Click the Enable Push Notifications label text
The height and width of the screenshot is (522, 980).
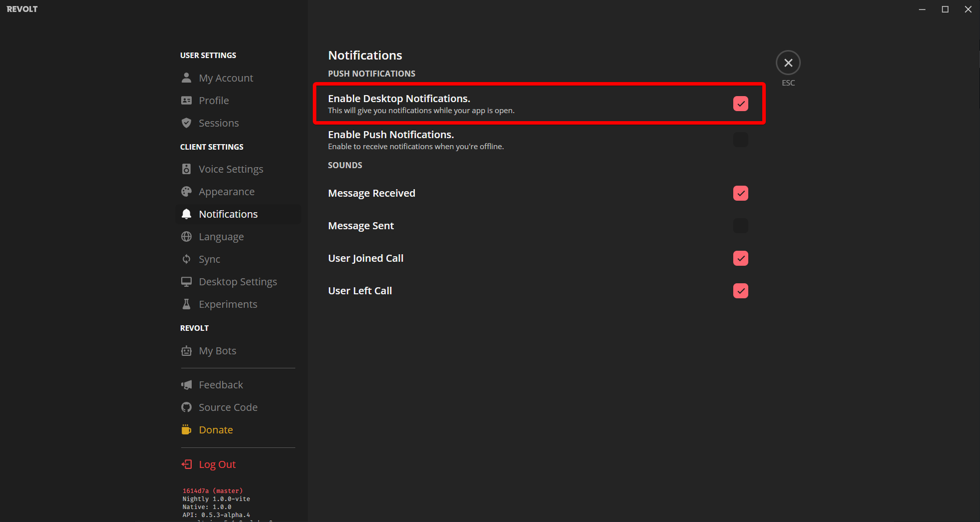click(391, 135)
